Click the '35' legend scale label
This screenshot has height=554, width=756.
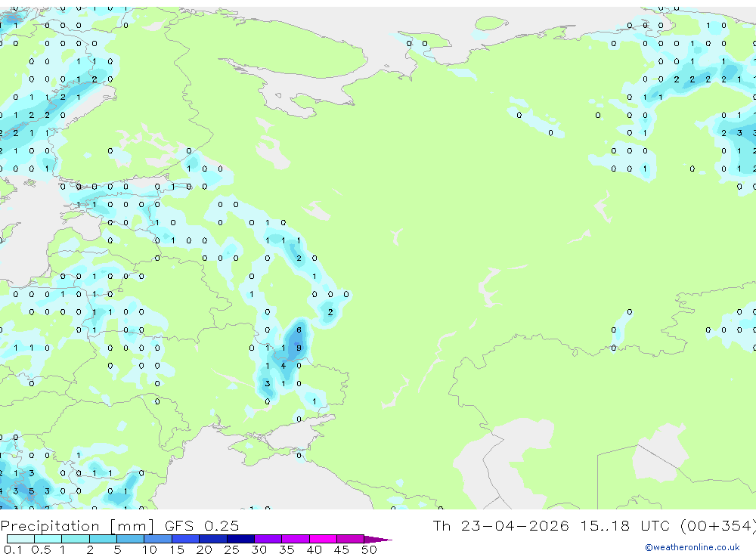click(x=287, y=549)
